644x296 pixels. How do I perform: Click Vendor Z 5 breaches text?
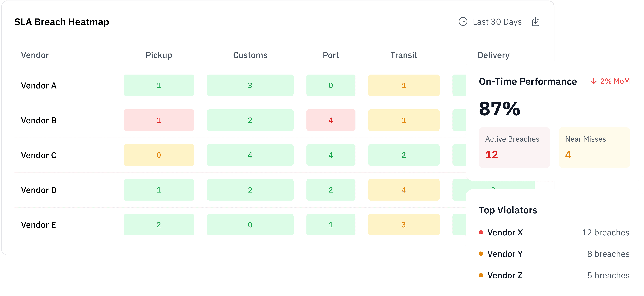(x=608, y=275)
